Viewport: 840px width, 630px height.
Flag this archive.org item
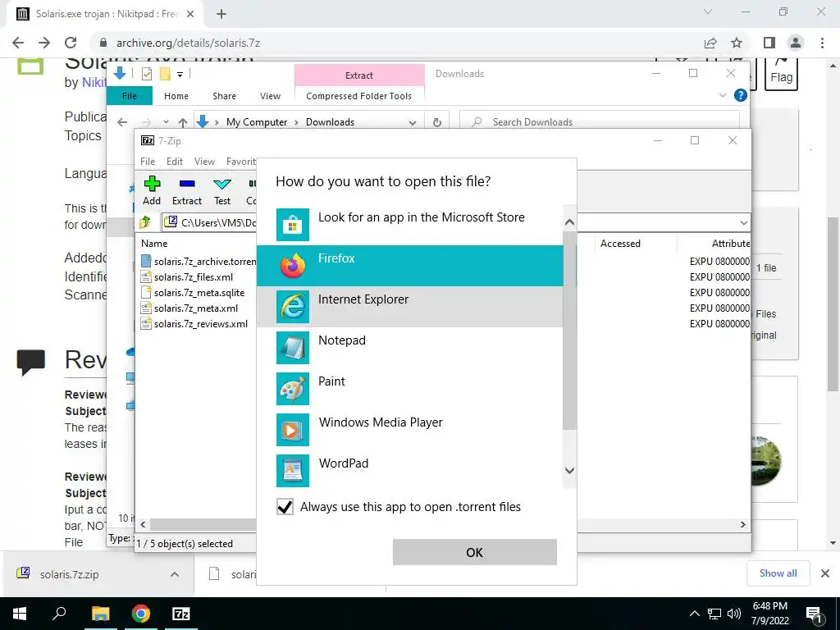tap(781, 72)
